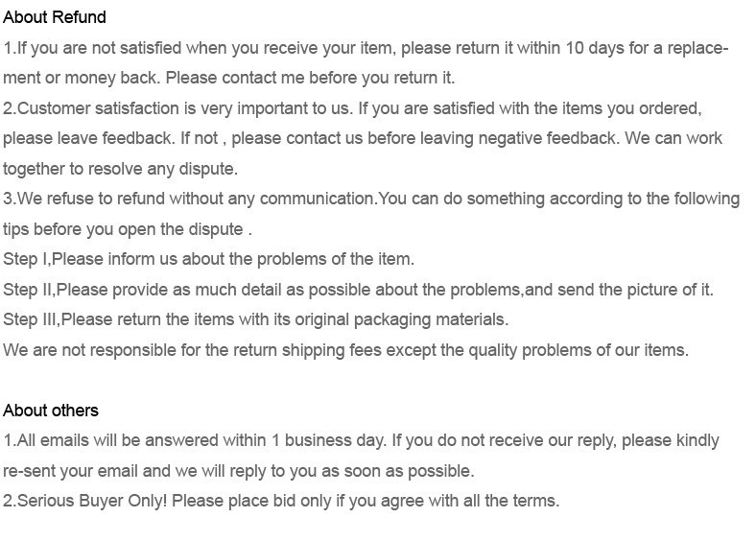Screen dimensions: 756x541
Task: Click "3.We refuse to refund" text
Action: click(x=84, y=199)
